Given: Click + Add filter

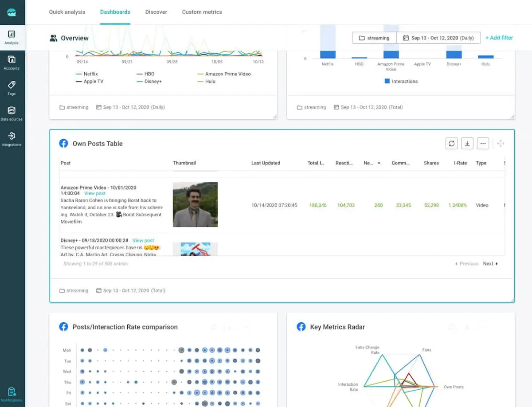Looking at the screenshot, I should [x=499, y=38].
